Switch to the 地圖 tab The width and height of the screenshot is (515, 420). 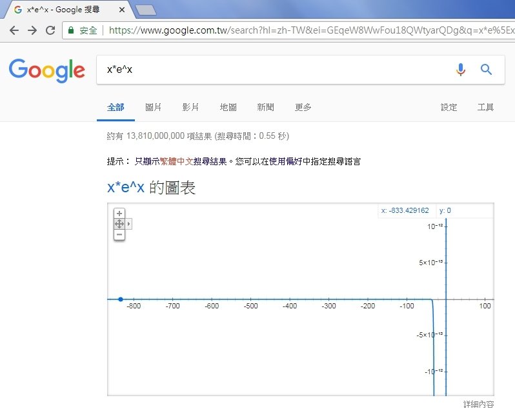click(x=228, y=107)
